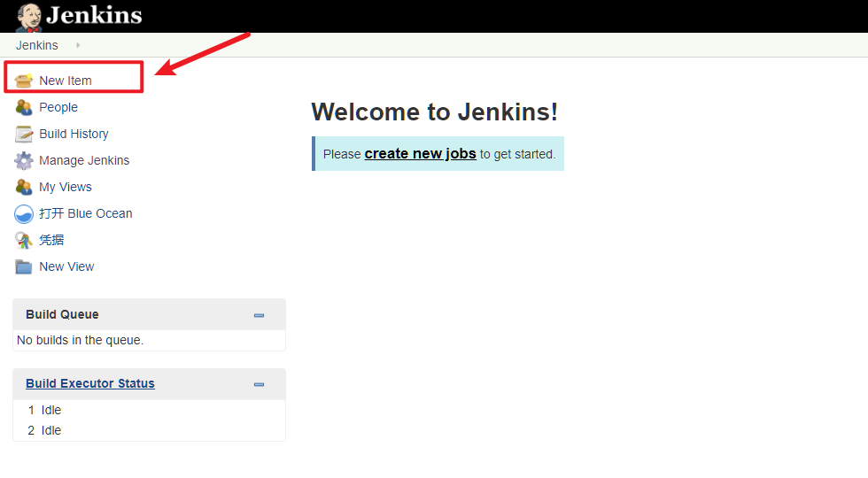
Task: Click the My Views icon
Action: point(24,187)
